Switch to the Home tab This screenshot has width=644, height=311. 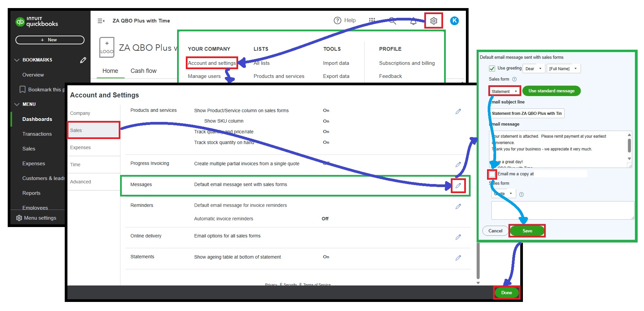110,71
